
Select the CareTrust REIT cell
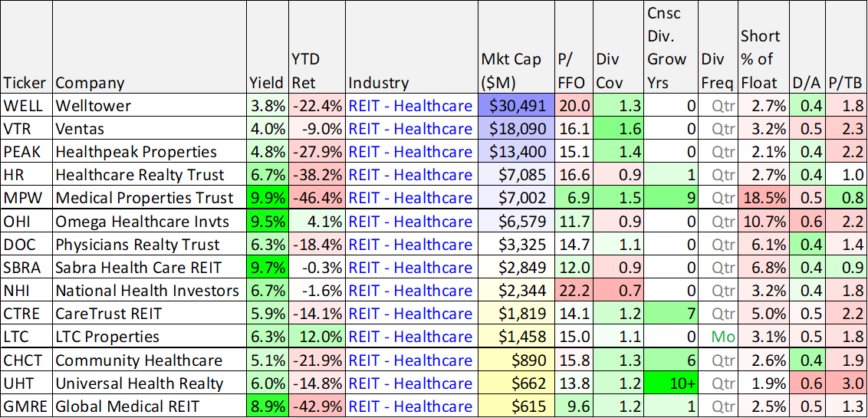coord(150,314)
